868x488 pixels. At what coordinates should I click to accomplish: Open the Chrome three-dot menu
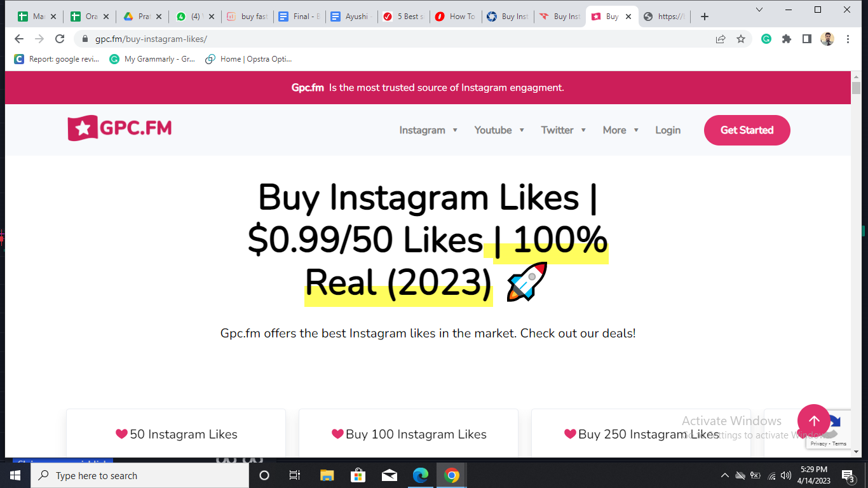pos(848,39)
